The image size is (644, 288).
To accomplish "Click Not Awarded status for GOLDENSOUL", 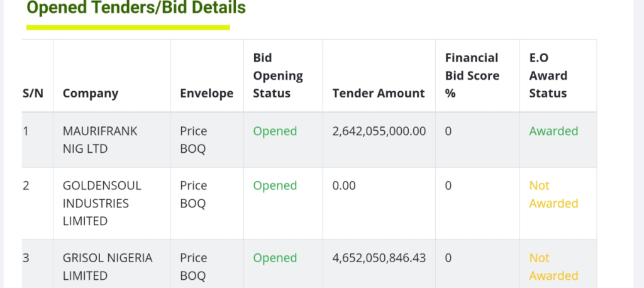I will click(x=553, y=194).
